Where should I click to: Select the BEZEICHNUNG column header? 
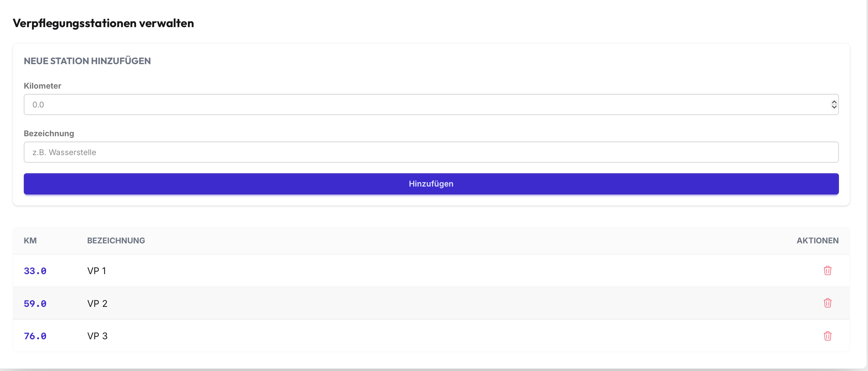click(116, 240)
